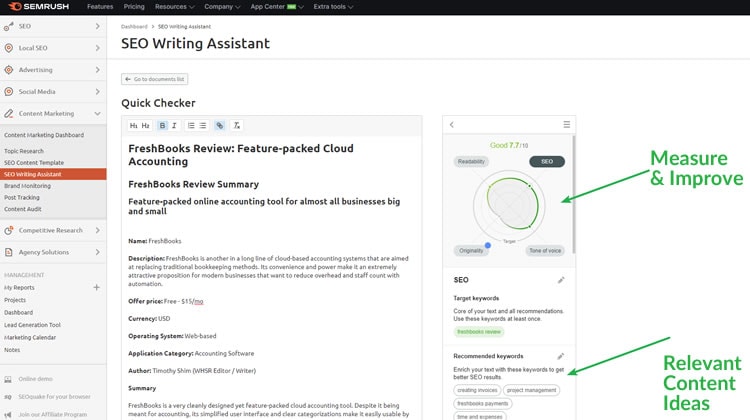
Task: Click the SEOquake icon in the sidebar
Action: point(8,397)
